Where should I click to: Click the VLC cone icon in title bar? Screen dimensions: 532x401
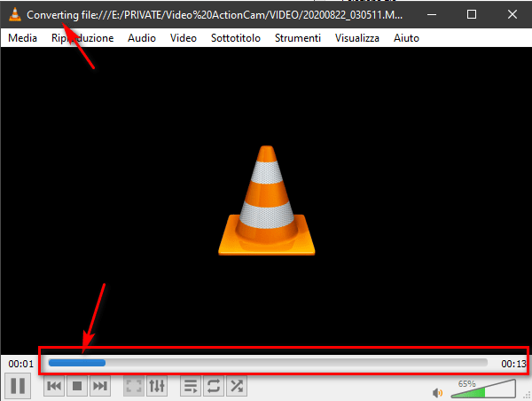point(14,14)
